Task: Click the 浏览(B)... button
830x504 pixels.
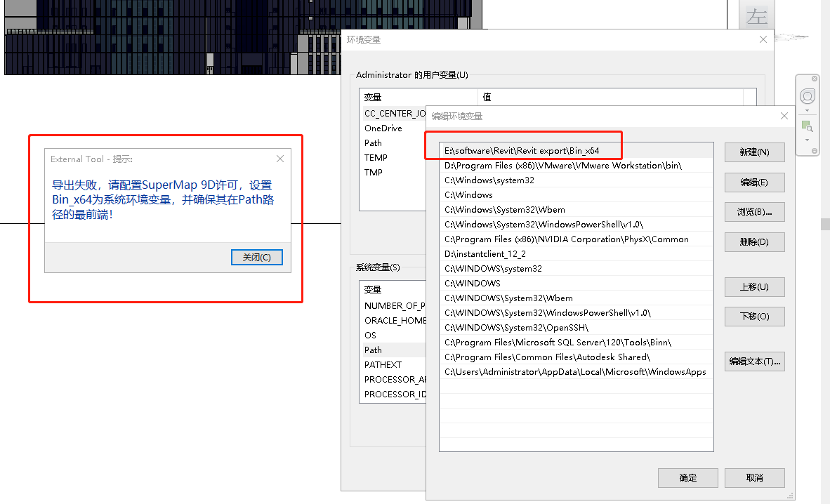Action: coord(754,212)
